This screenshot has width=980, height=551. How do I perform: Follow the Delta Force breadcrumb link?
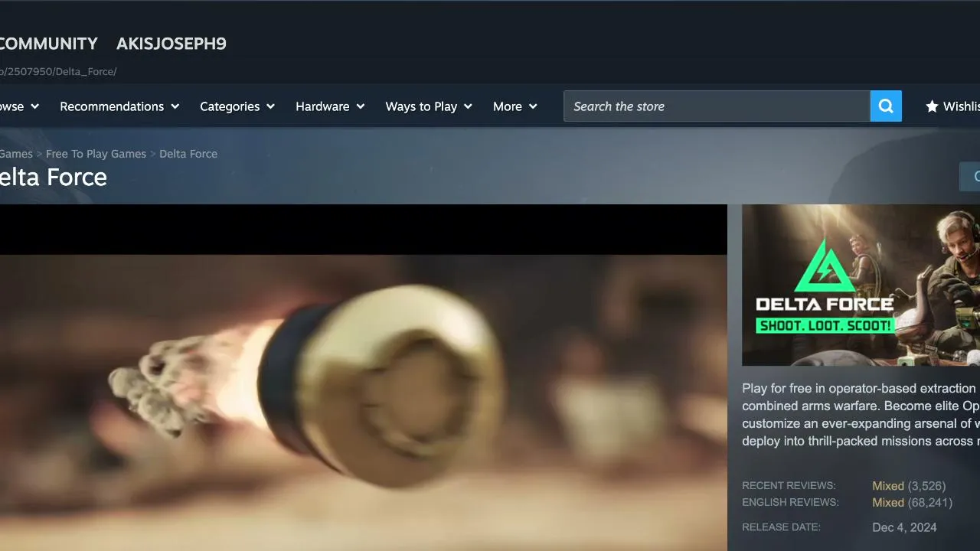click(188, 154)
